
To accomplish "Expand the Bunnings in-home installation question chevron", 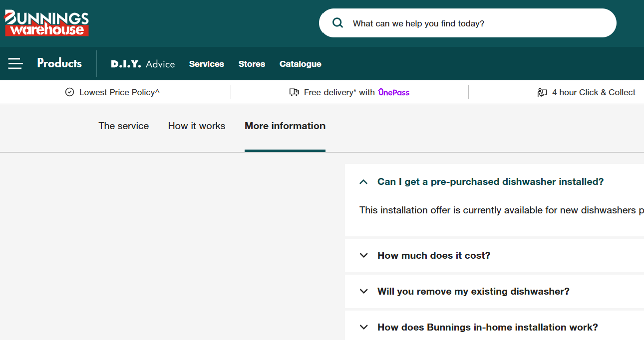I will (x=363, y=327).
